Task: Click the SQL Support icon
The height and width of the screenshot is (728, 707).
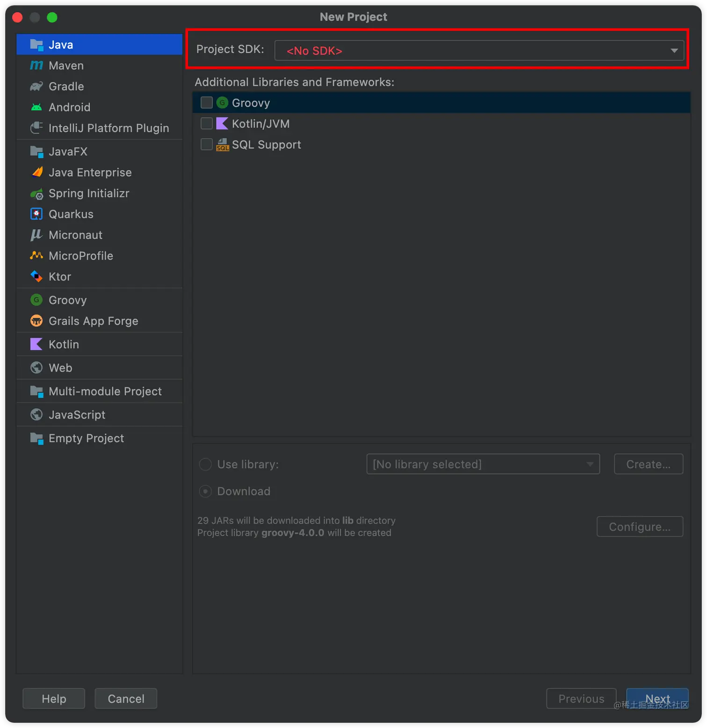Action: (x=223, y=145)
